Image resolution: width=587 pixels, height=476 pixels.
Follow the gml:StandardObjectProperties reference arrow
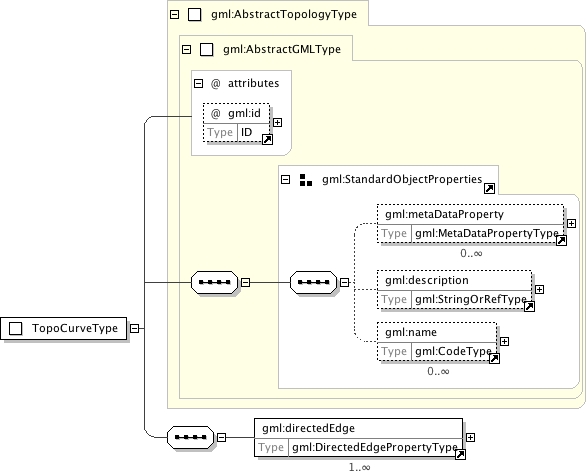point(489,188)
